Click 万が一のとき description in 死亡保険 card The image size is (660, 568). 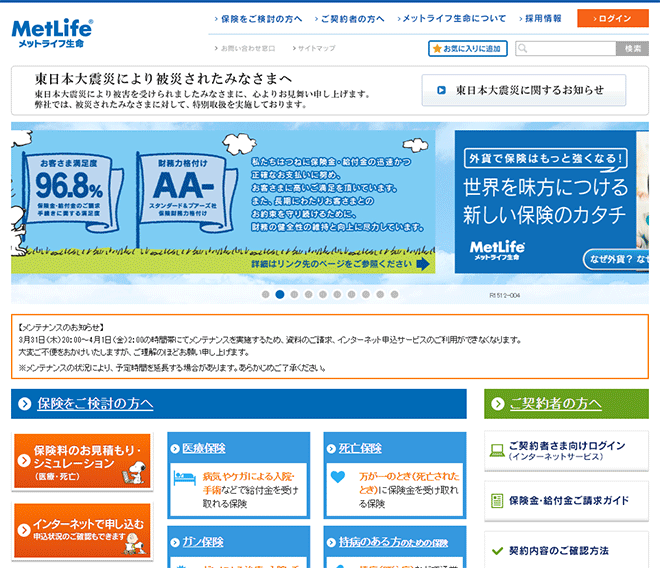[409, 490]
